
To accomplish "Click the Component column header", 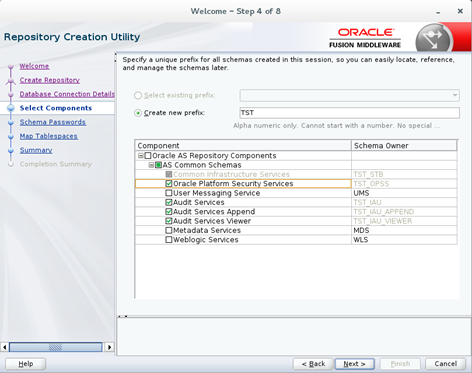I will tap(243, 146).
